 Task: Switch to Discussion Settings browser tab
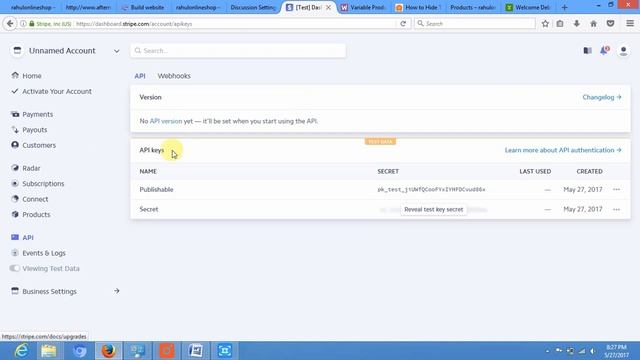pos(252,7)
